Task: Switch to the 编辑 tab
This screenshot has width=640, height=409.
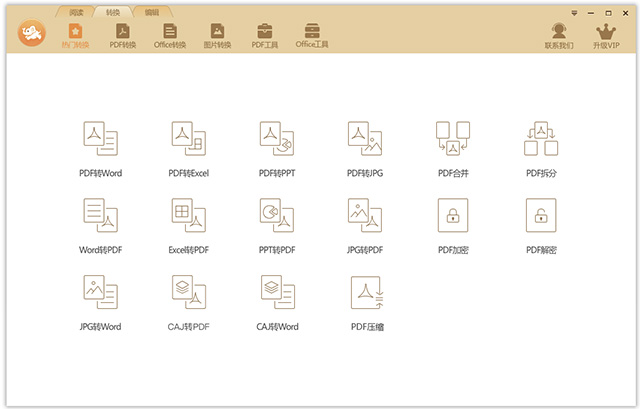Action: [152, 13]
